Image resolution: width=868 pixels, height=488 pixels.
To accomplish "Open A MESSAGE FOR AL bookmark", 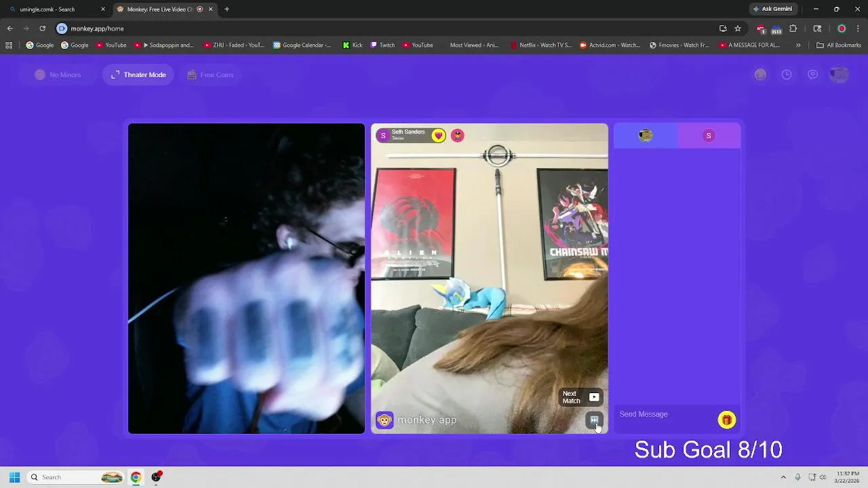I will click(749, 45).
